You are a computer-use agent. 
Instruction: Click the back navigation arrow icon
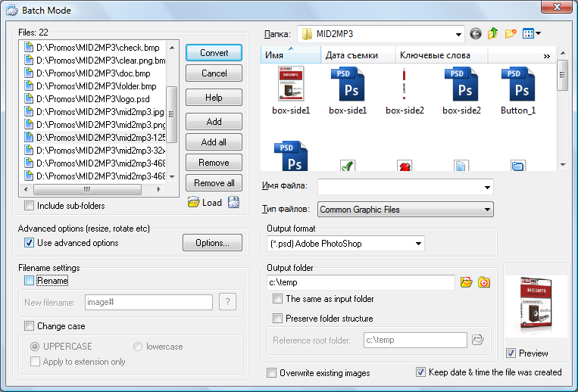click(x=476, y=34)
